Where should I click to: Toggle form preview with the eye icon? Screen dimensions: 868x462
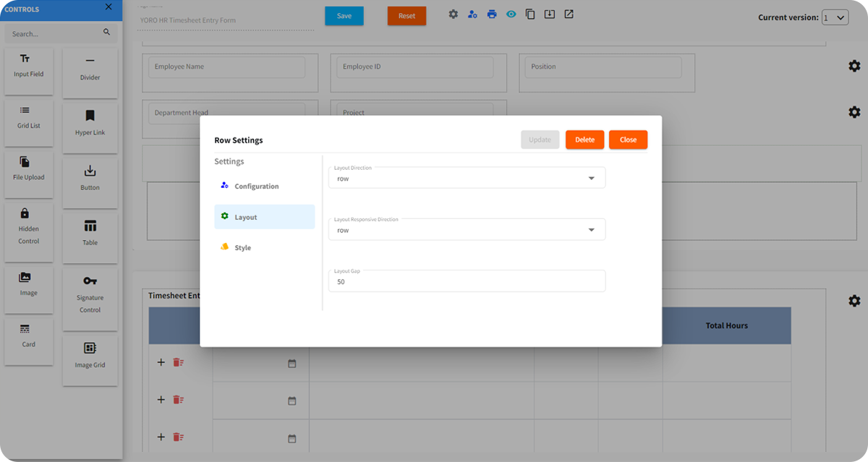coord(511,14)
